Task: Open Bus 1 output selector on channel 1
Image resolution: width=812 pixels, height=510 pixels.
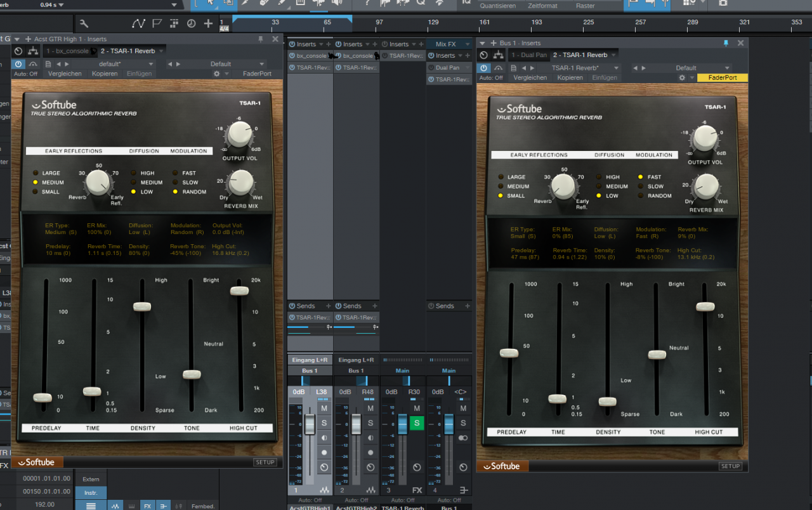Action: tap(310, 370)
